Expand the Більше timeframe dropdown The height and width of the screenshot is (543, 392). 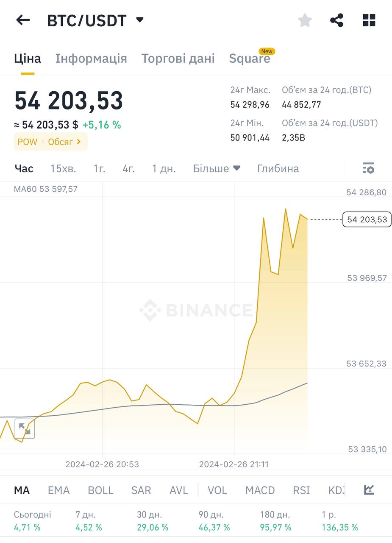217,168
